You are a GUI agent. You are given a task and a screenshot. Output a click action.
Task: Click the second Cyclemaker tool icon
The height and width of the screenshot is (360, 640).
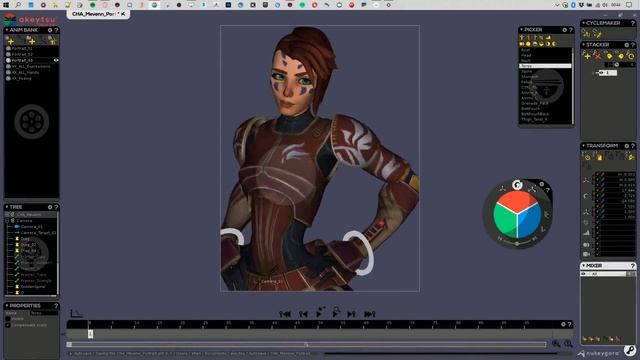click(597, 33)
